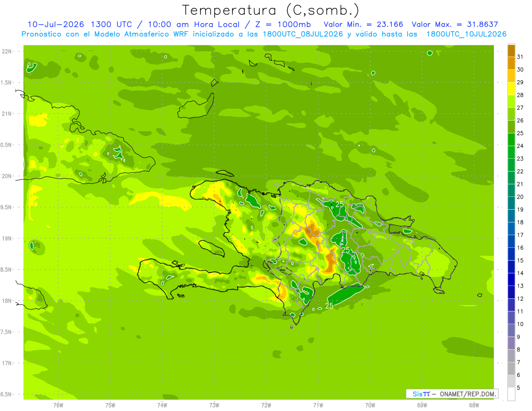Pick the legend color between 27 and 28

pos(511,101)
